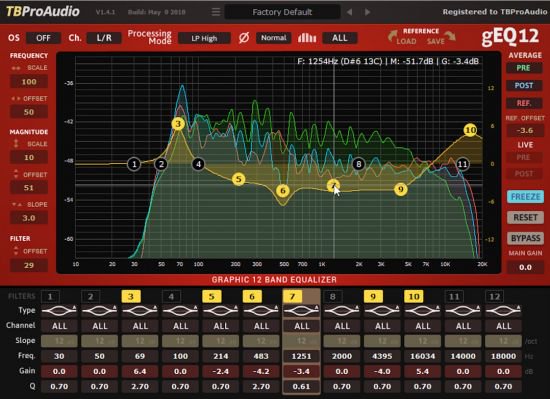This screenshot has width=550, height=399.
Task: Toggle filter 12 enable button
Action: tap(494, 297)
